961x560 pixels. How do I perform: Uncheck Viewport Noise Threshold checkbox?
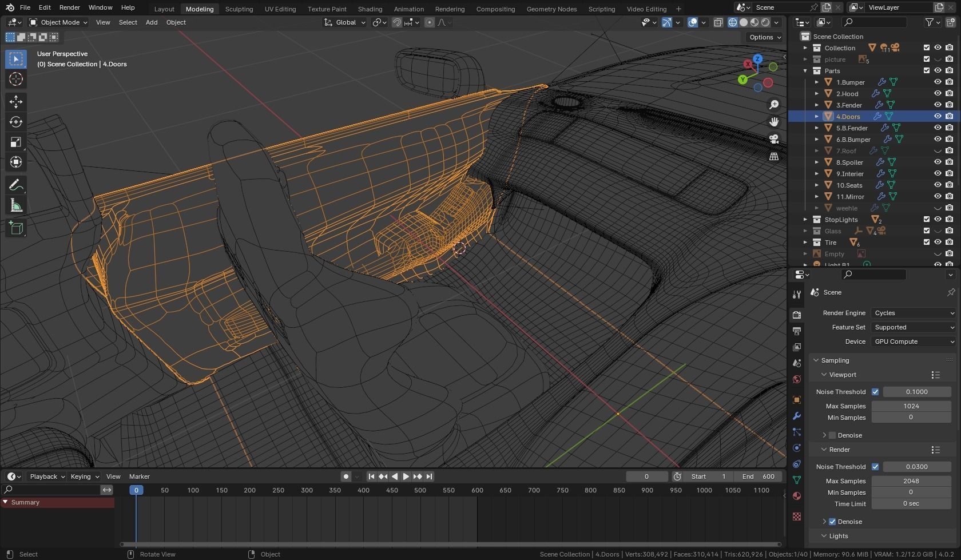(x=875, y=392)
